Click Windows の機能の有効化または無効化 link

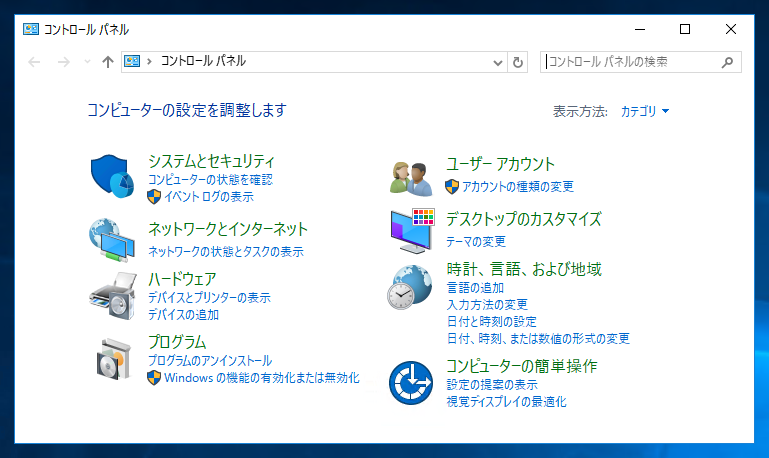(261, 378)
